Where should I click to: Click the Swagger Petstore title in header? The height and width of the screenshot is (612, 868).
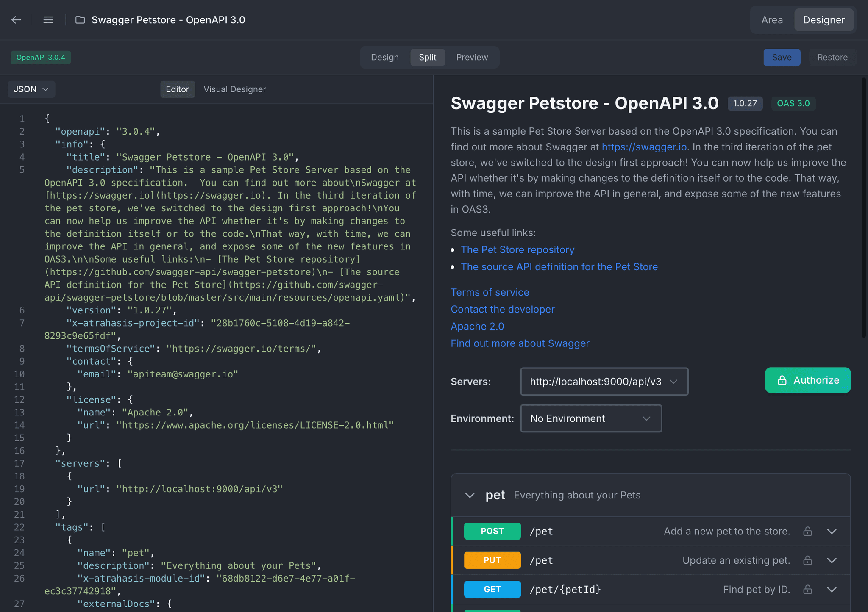(168, 20)
